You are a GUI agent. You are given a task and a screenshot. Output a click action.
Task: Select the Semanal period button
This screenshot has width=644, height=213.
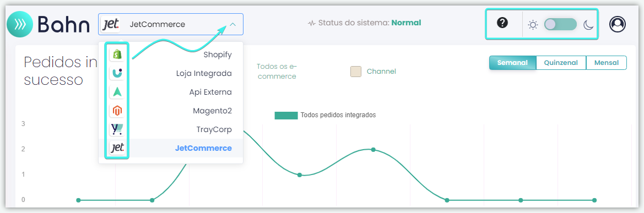click(x=512, y=63)
